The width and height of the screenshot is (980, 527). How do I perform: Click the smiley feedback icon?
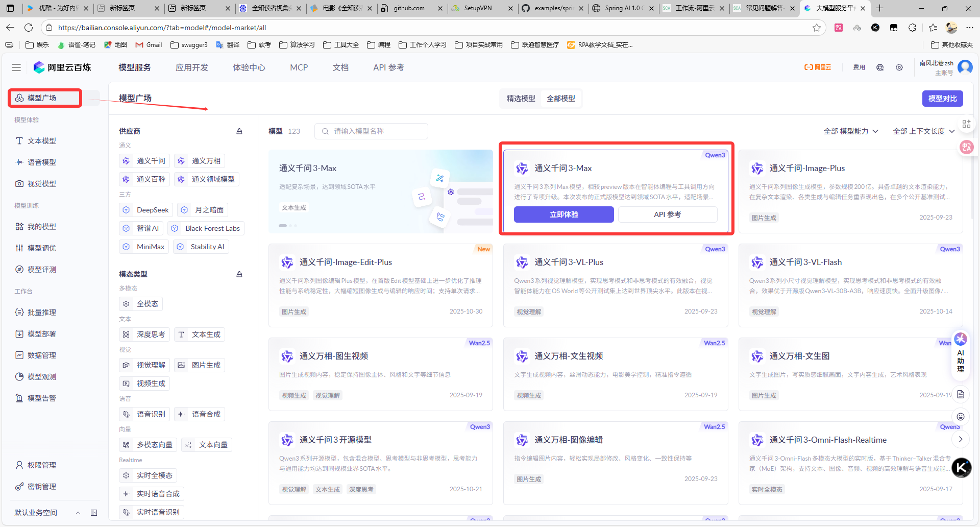pos(961,417)
